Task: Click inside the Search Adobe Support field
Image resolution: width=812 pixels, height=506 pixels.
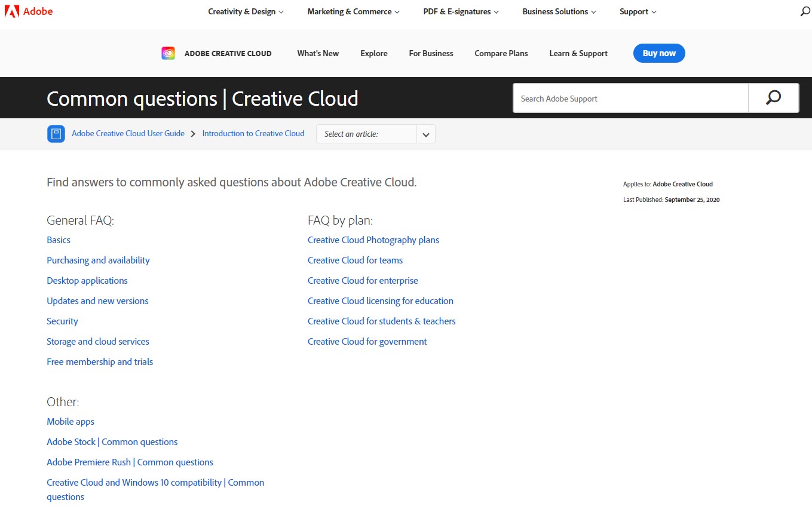Action: (627, 98)
